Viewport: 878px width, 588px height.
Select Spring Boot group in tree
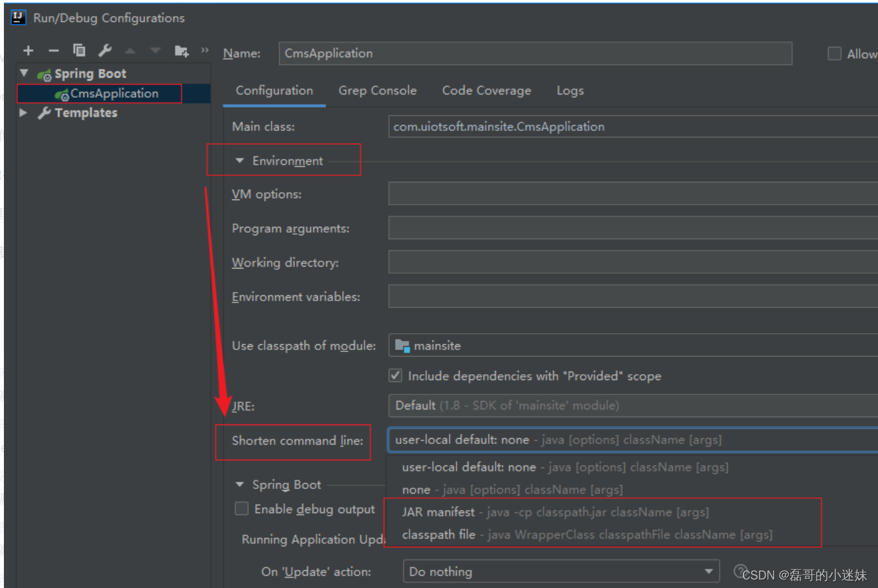tap(90, 74)
